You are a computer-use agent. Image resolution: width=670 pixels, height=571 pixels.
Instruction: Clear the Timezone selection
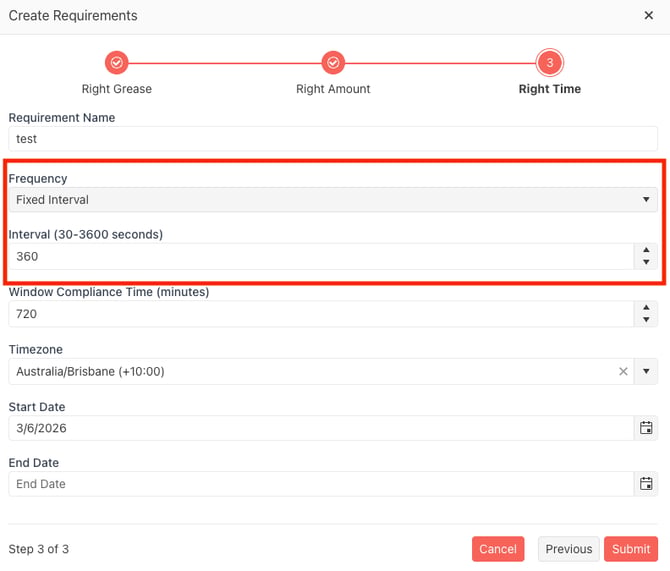pos(623,371)
